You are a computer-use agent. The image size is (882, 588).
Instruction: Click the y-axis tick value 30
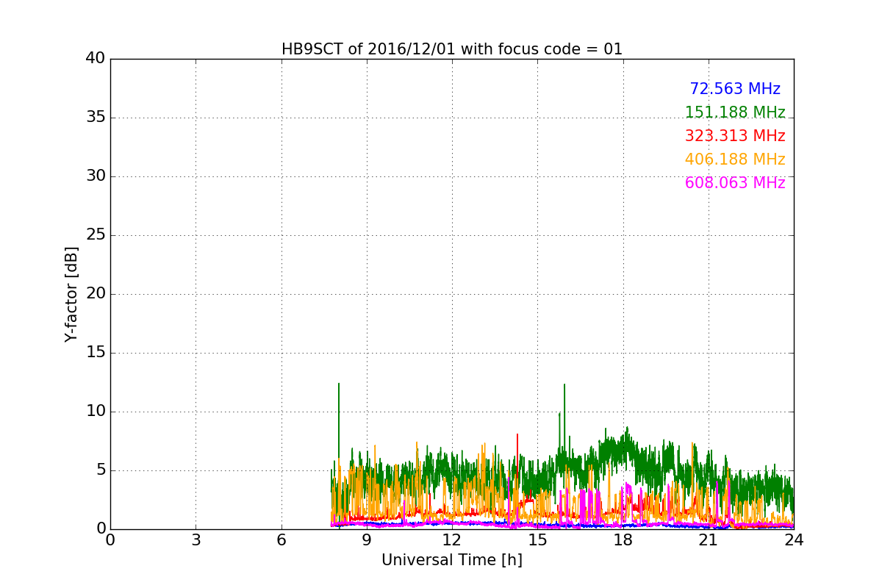[96, 176]
